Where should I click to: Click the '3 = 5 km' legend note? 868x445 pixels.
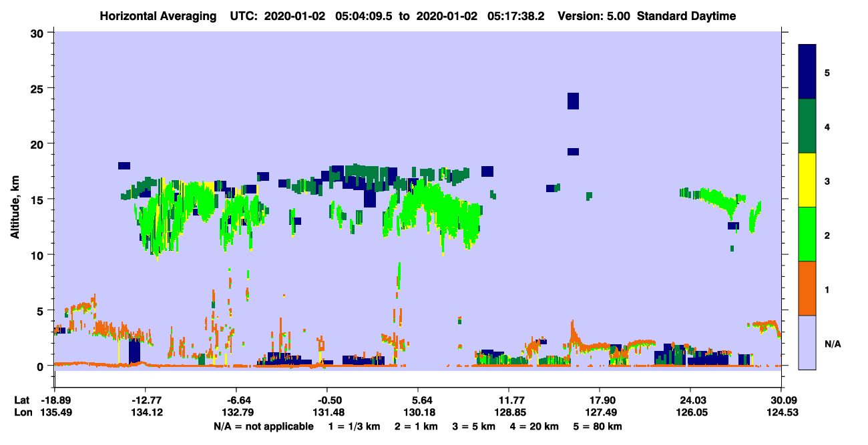(x=475, y=426)
